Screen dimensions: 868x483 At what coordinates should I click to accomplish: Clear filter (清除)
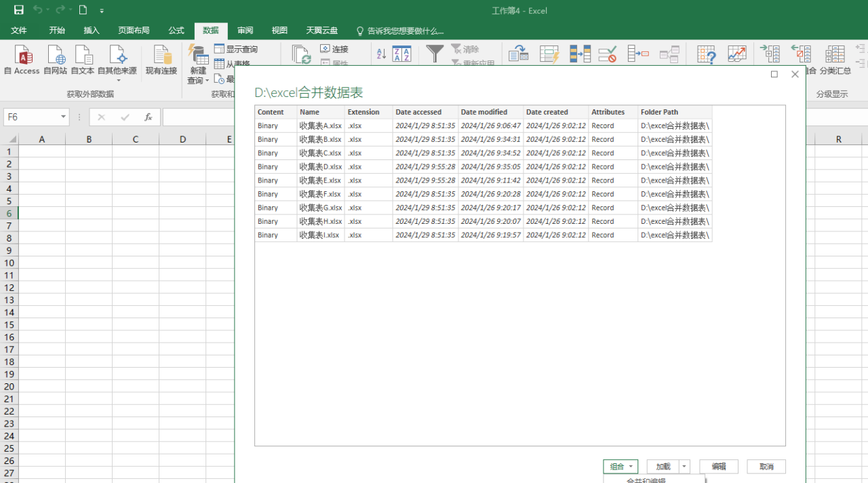click(465, 49)
